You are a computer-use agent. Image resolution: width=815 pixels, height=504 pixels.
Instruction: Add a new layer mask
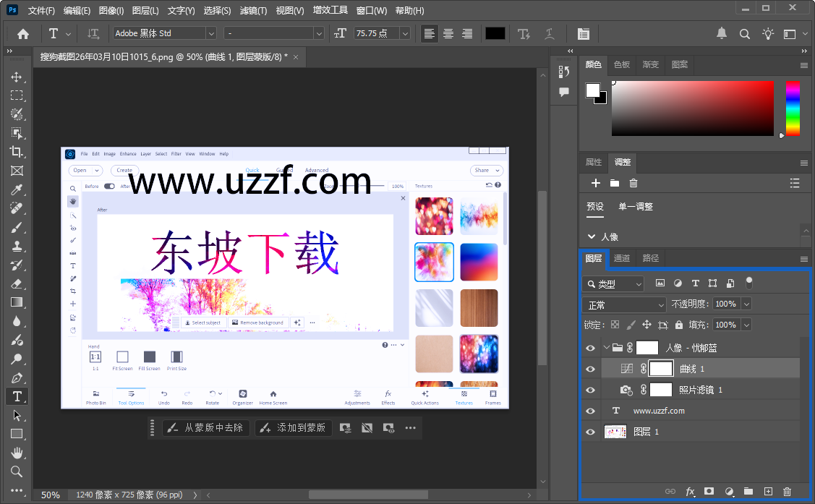coord(710,492)
